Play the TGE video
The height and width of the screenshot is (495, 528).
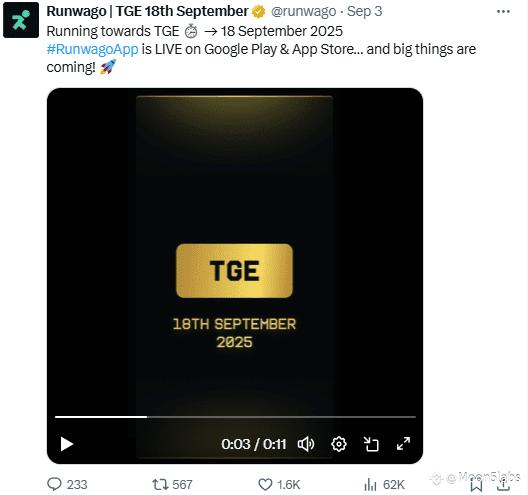coord(67,444)
